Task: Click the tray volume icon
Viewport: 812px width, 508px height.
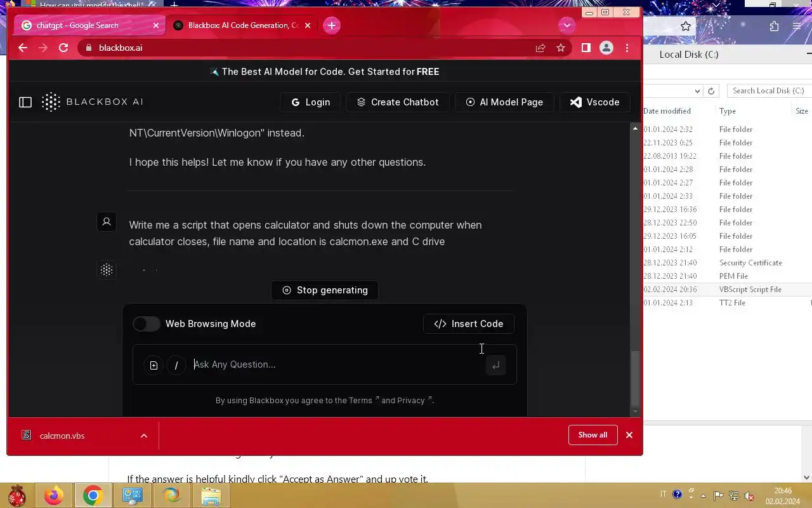Action: click(x=749, y=496)
